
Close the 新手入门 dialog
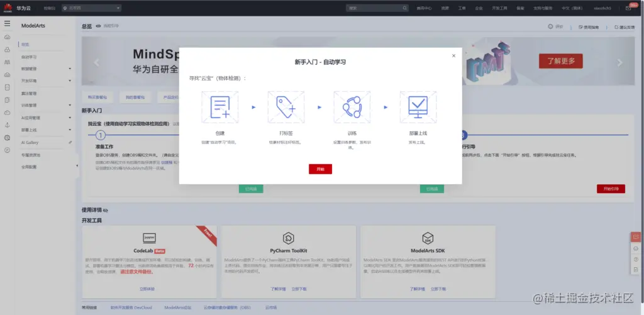[x=453, y=56]
